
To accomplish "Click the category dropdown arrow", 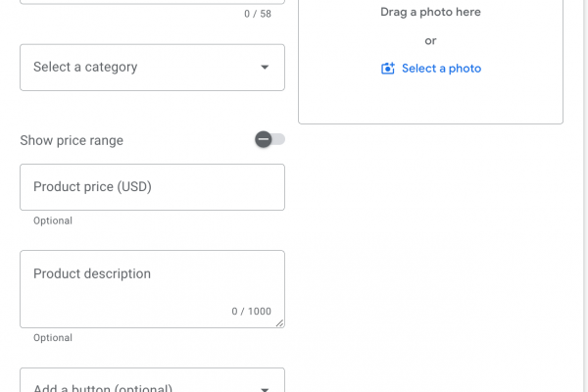I will [x=265, y=68].
